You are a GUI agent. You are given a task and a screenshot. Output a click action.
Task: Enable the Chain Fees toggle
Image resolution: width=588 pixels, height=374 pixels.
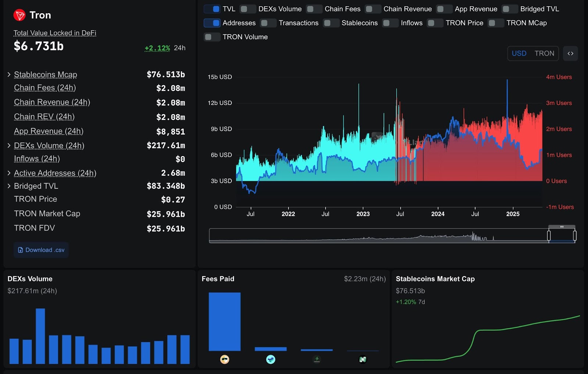click(314, 9)
